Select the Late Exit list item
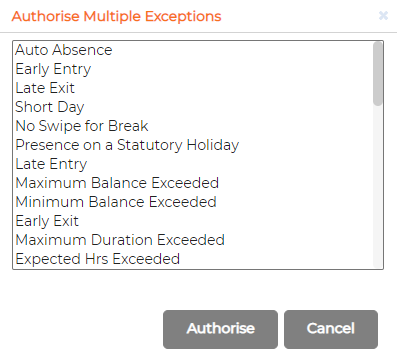This screenshot has width=397, height=364. pyautogui.click(x=193, y=88)
